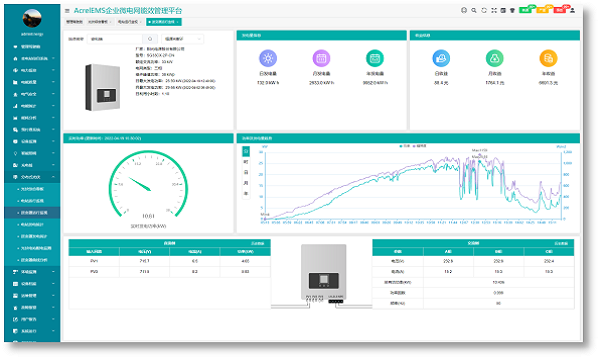Click the orange yearly income coin icon

(x=548, y=58)
